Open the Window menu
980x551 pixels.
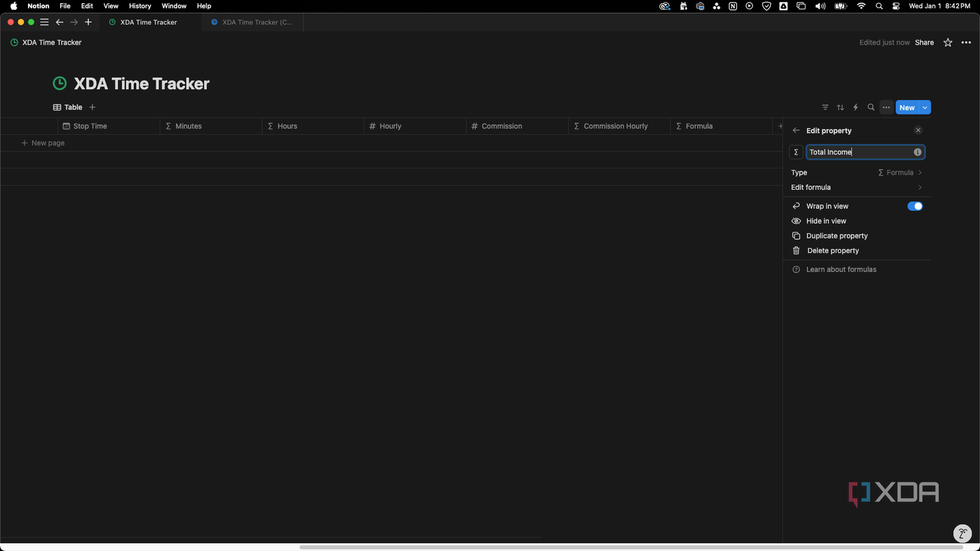pyautogui.click(x=174, y=6)
